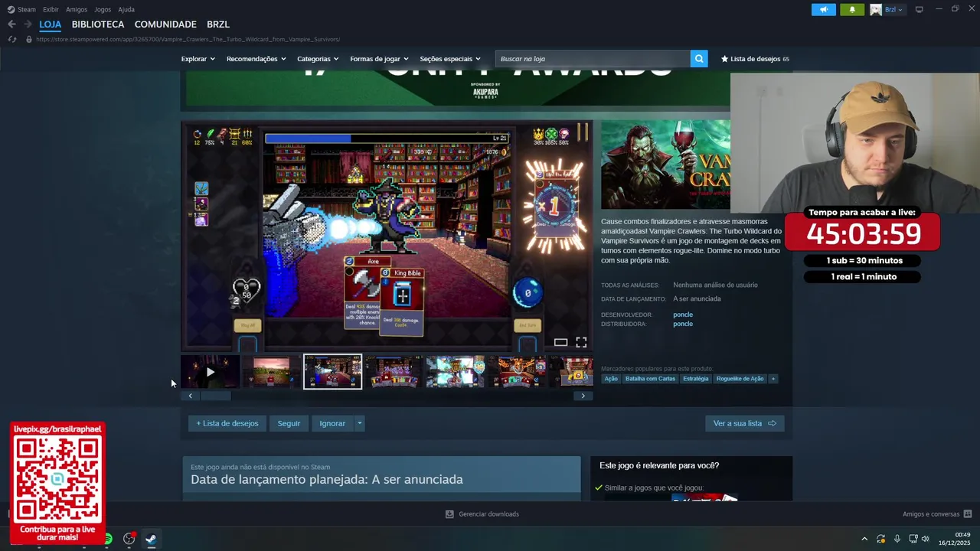This screenshot has height=551, width=980.
Task: Click the magnifier search button
Action: click(698, 59)
